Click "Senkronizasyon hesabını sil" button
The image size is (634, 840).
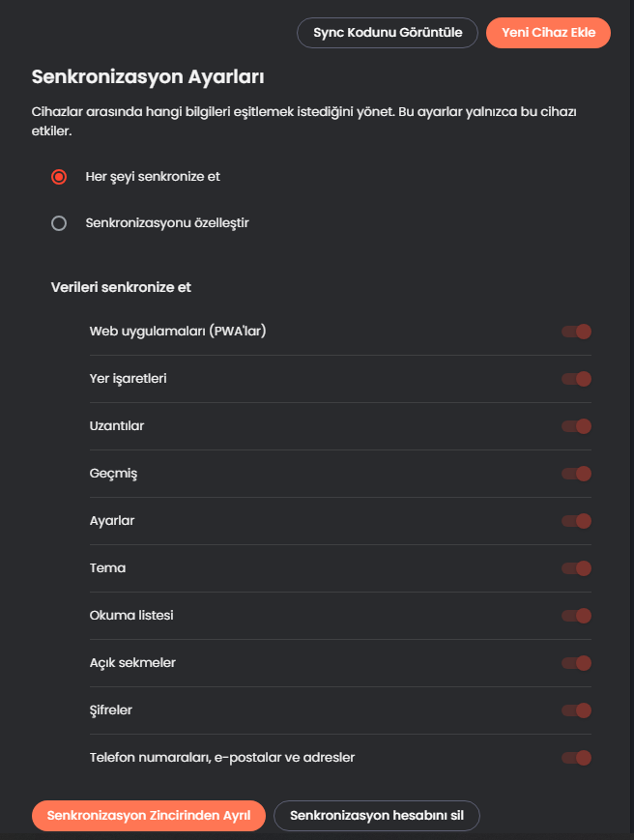tap(377, 816)
